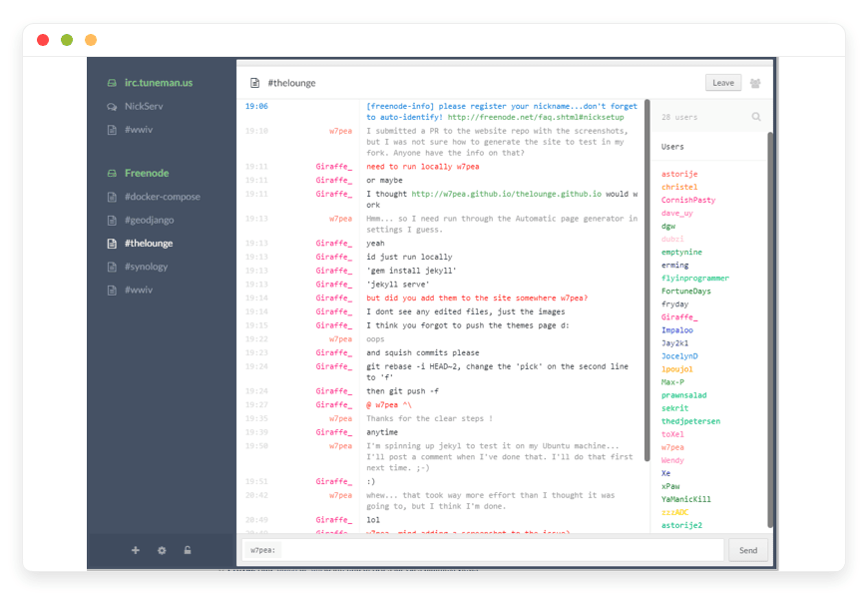Viewport: 868px width, 594px height.
Task: Switch to the #synology channel
Action: point(146,267)
